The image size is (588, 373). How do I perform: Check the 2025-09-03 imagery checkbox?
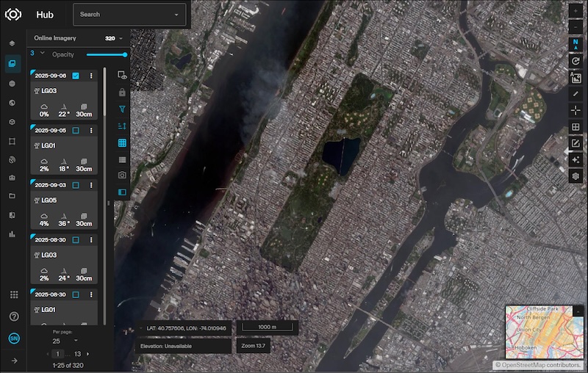tap(76, 185)
